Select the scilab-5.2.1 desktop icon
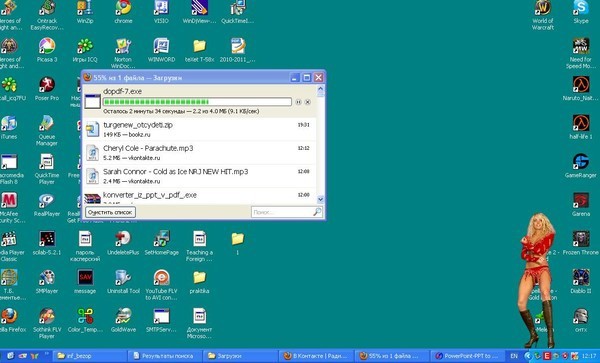This screenshot has height=363, width=600. (47, 243)
